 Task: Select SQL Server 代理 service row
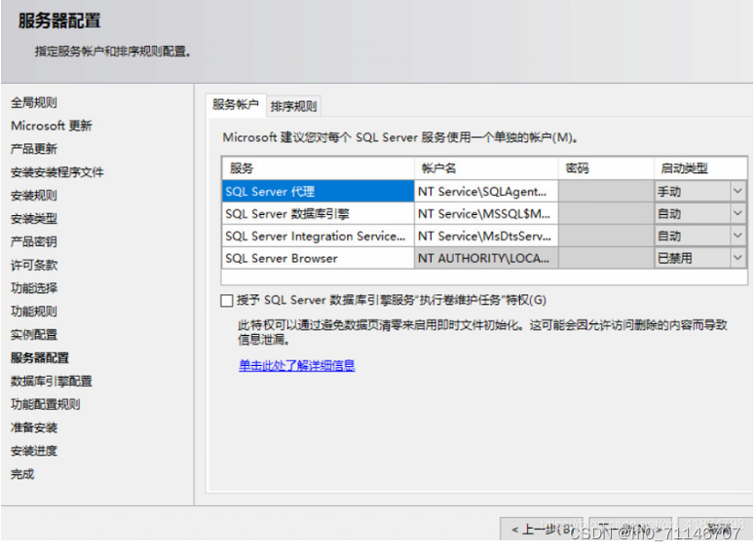[319, 191]
